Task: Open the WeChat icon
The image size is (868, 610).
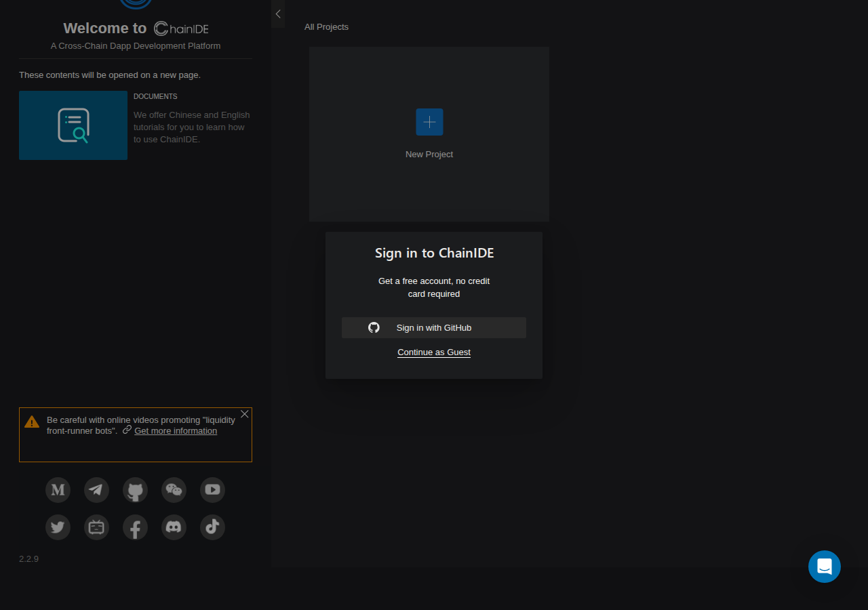Action: 174,490
